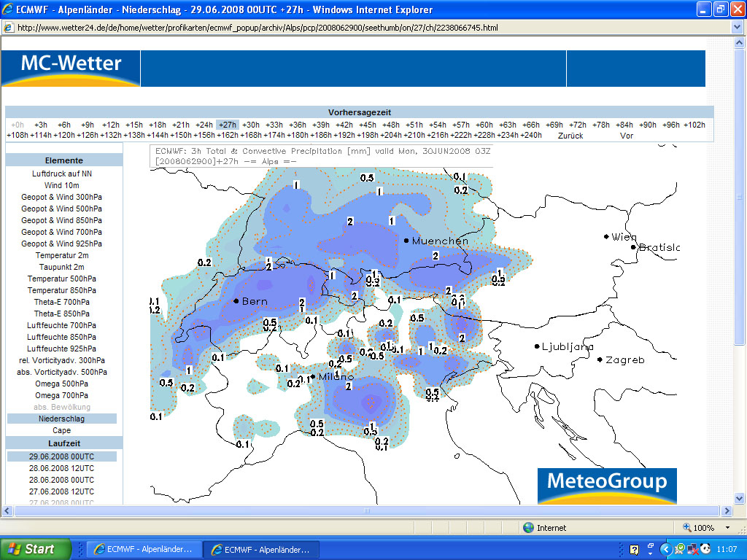
Task: Click the page icon in address bar
Action: click(x=9, y=28)
